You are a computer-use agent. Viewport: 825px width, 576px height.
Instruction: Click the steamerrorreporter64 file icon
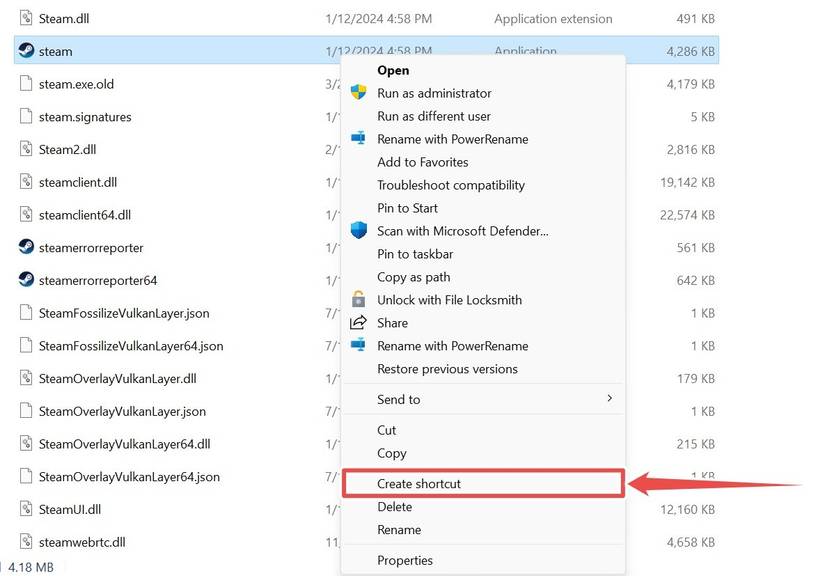pyautogui.click(x=27, y=280)
